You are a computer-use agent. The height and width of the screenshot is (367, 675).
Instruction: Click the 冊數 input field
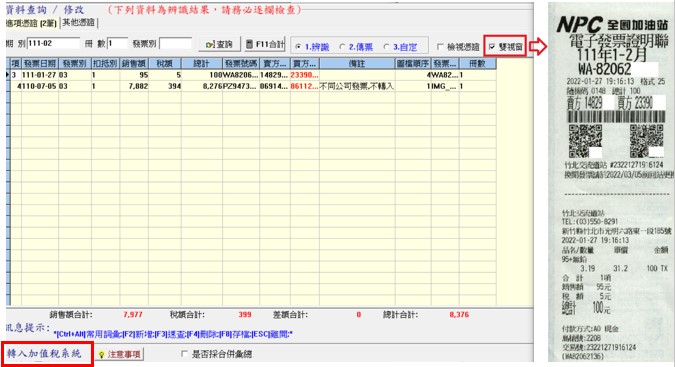tap(117, 43)
